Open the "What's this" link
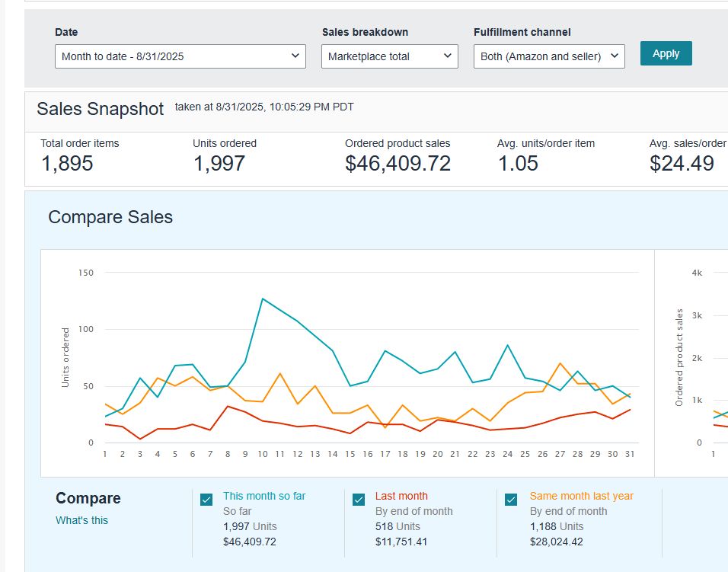 point(81,520)
